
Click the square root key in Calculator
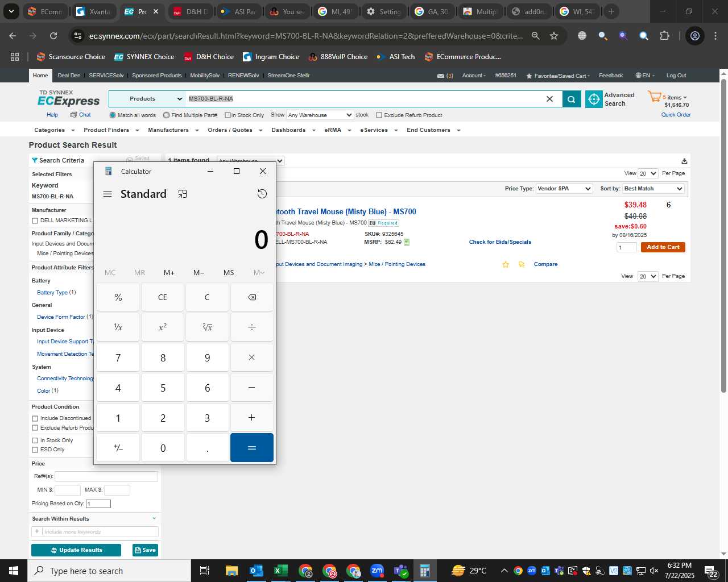click(x=207, y=327)
